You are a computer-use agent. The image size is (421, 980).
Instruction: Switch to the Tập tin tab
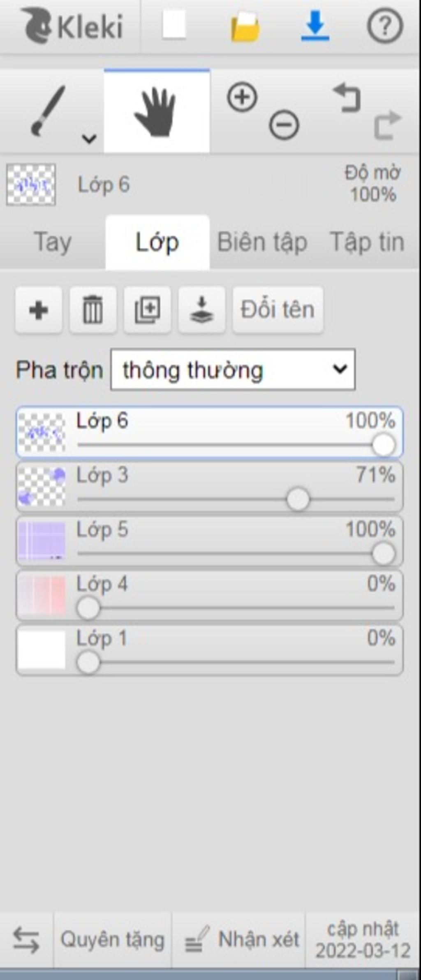coord(367,242)
